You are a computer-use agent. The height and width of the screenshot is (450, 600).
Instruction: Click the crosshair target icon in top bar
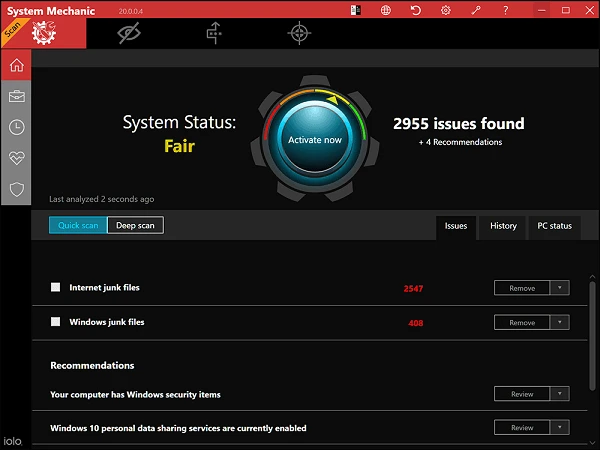[298, 33]
